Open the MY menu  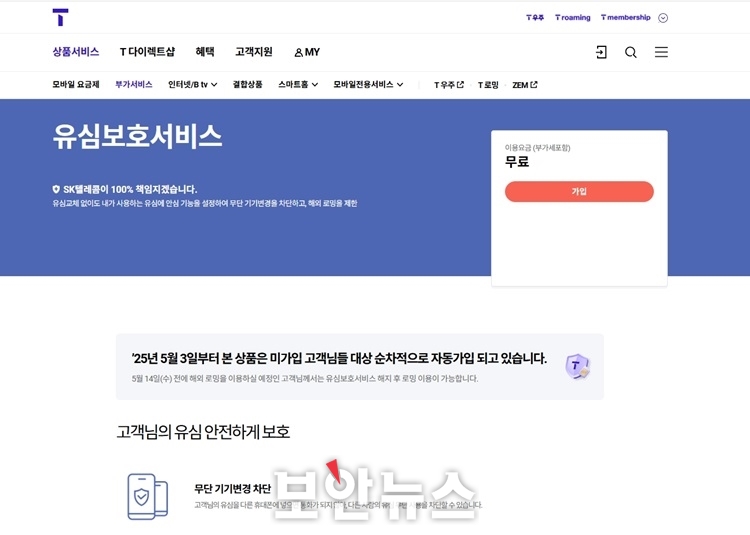tap(307, 52)
